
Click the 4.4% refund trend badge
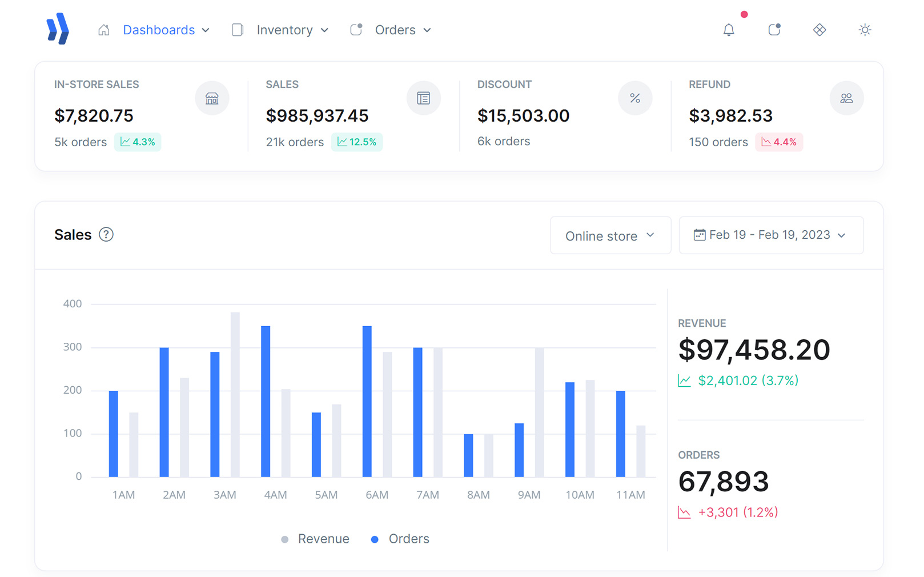pyautogui.click(x=779, y=142)
